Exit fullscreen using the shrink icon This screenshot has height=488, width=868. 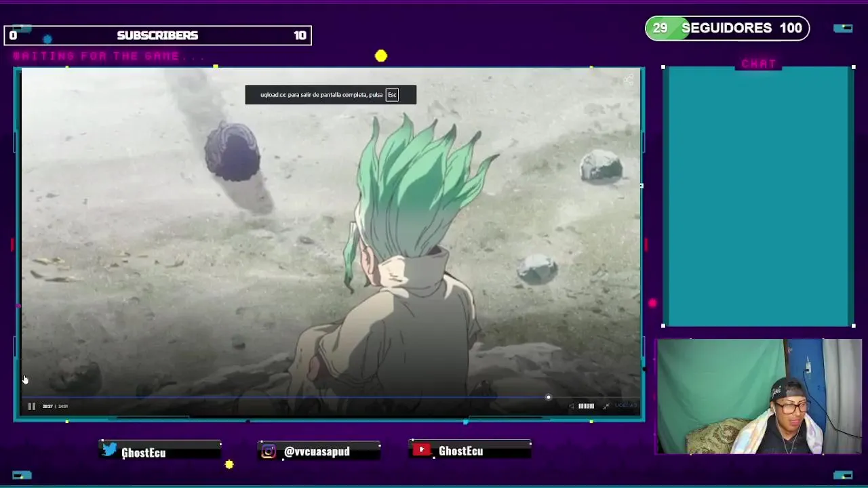[606, 406]
